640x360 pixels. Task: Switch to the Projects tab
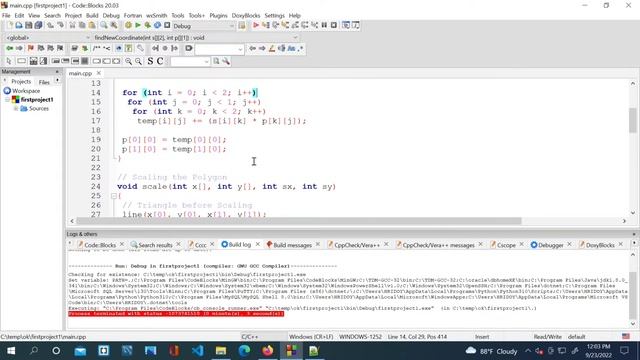pos(21,82)
